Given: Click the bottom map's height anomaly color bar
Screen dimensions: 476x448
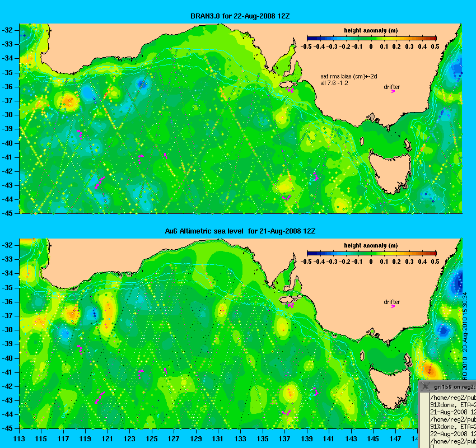Looking at the screenshot, I should (372, 254).
